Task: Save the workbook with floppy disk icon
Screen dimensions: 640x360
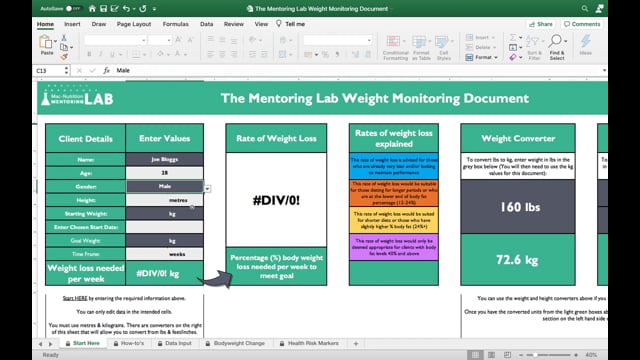Action: [x=103, y=9]
